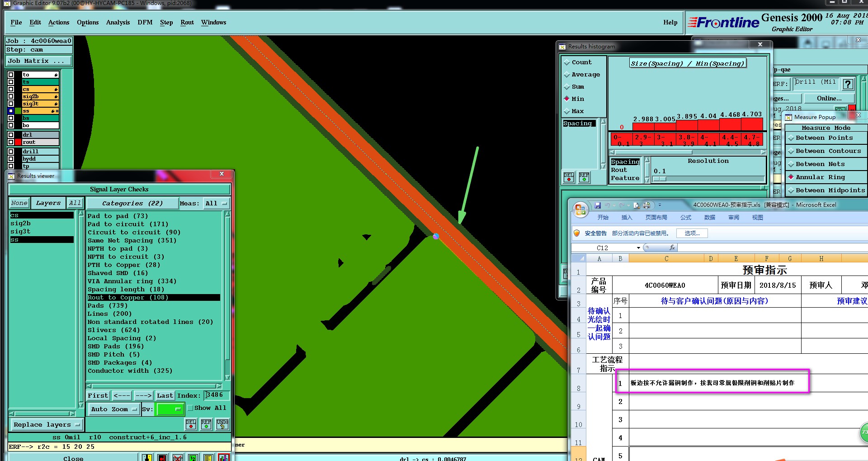Switch to Excel 公式 ribbon tab
The width and height of the screenshot is (868, 461).
pos(686,218)
